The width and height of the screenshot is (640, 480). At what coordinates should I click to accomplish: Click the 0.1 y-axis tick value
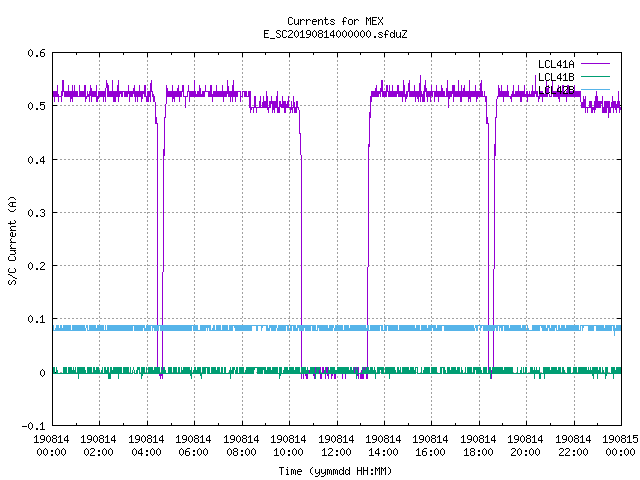pyautogui.click(x=36, y=319)
